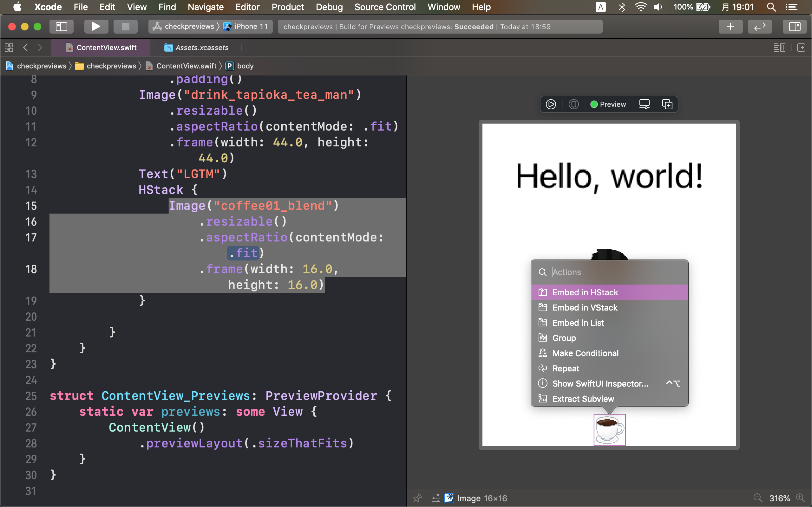Click the Stop button in toolbar
This screenshot has width=812, height=507.
(125, 27)
